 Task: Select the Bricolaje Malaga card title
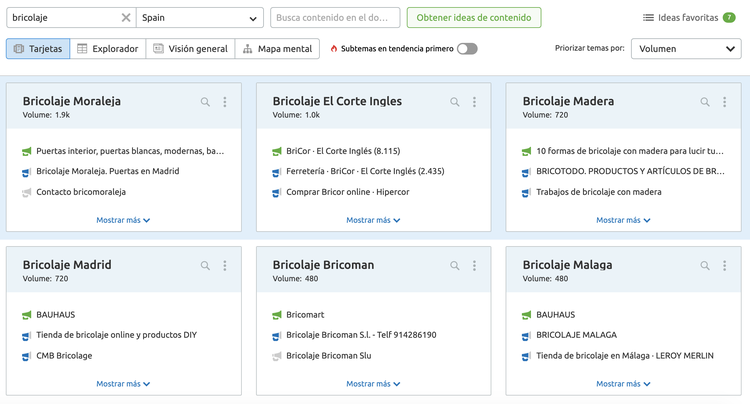point(567,265)
